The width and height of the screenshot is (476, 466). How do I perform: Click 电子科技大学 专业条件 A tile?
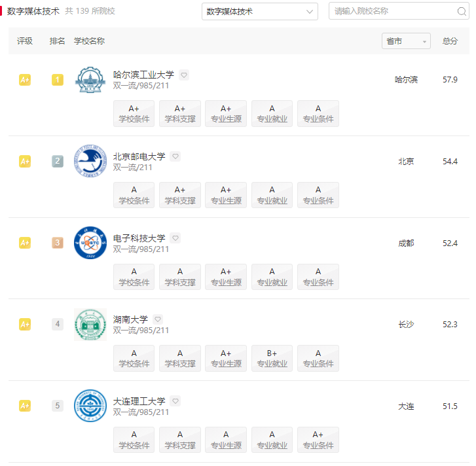pyautogui.click(x=318, y=277)
